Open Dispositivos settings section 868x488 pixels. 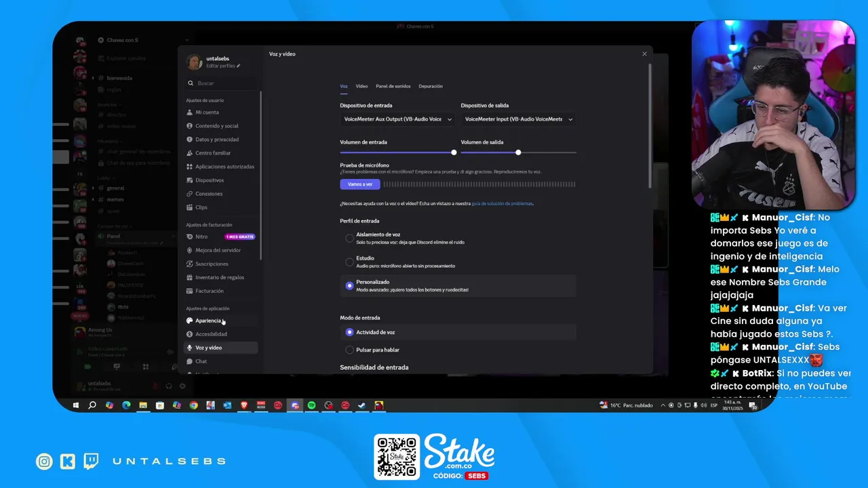(x=221, y=180)
